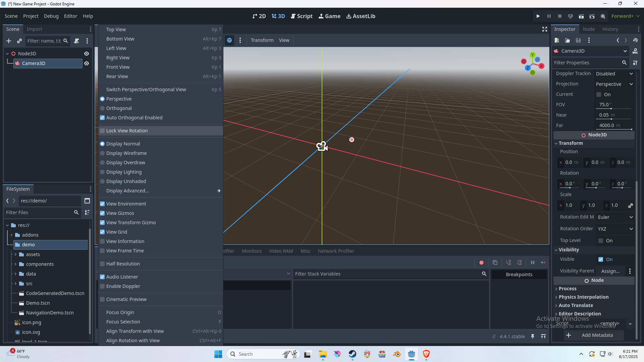Image resolution: width=644 pixels, height=362 pixels.
Task: Enable the Lock View Rotation checkbox
Action: 103,131
